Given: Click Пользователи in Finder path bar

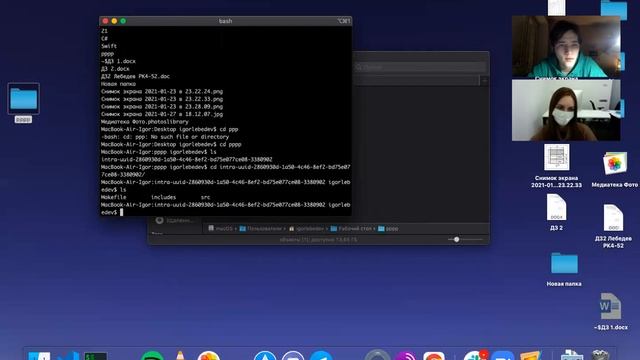Looking at the screenshot, I should point(260,229).
